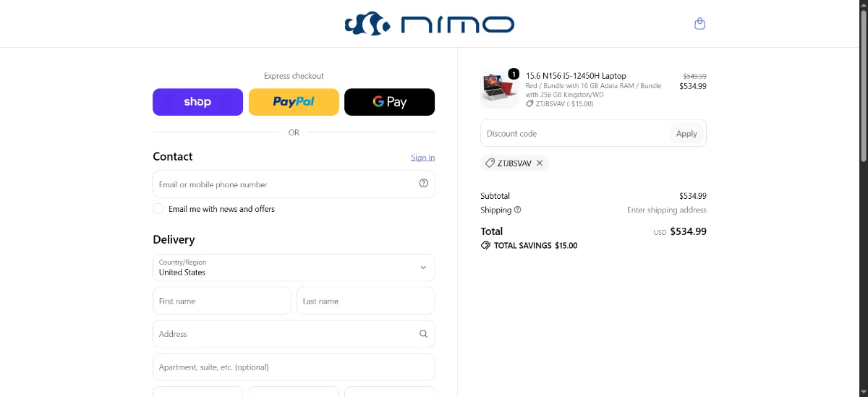Click the total savings tag icon
Viewport: 868px width, 397px height.
point(485,246)
